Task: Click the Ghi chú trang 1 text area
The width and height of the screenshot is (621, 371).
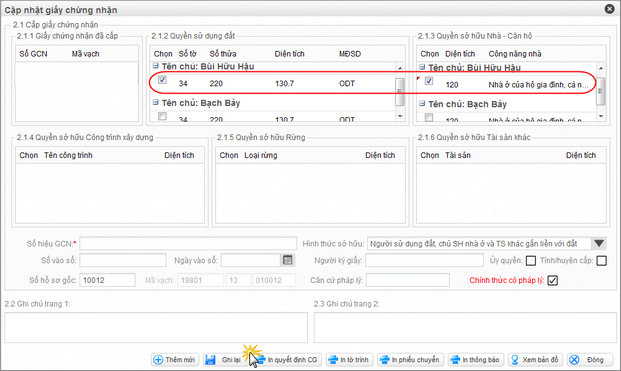Action: click(156, 327)
